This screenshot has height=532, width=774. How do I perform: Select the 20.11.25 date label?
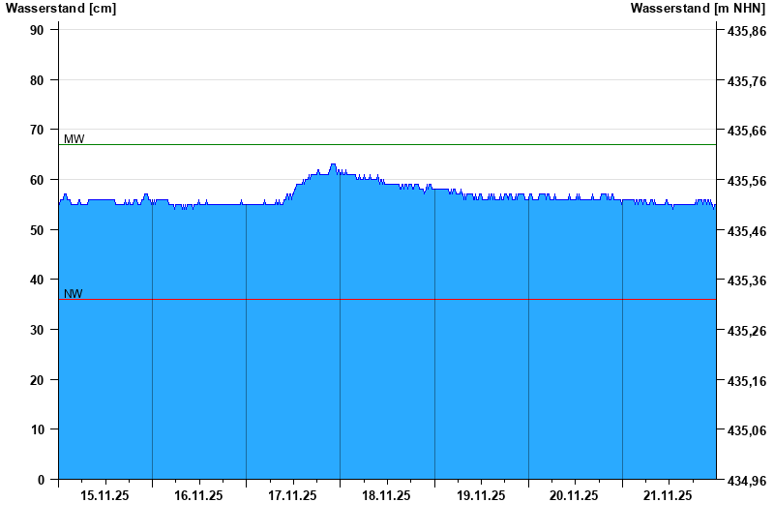pyautogui.click(x=574, y=495)
